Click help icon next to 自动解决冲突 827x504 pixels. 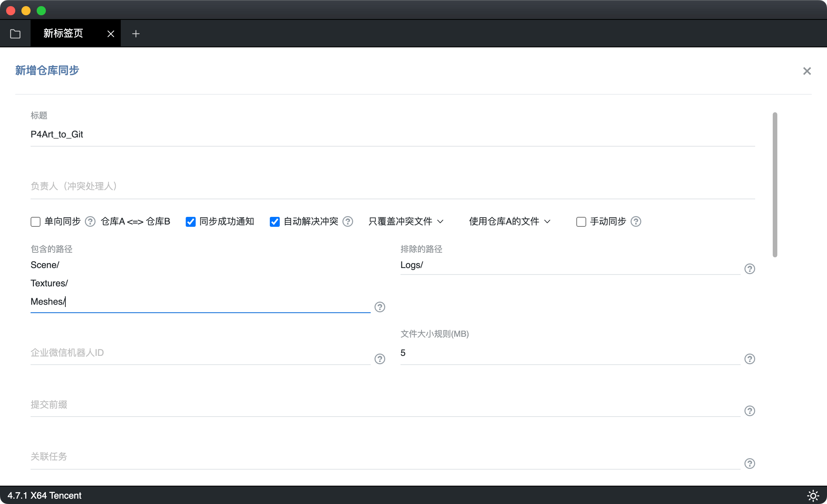[348, 221]
